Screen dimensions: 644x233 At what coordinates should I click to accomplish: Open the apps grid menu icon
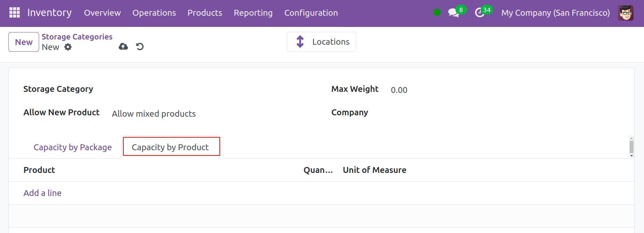coord(14,13)
